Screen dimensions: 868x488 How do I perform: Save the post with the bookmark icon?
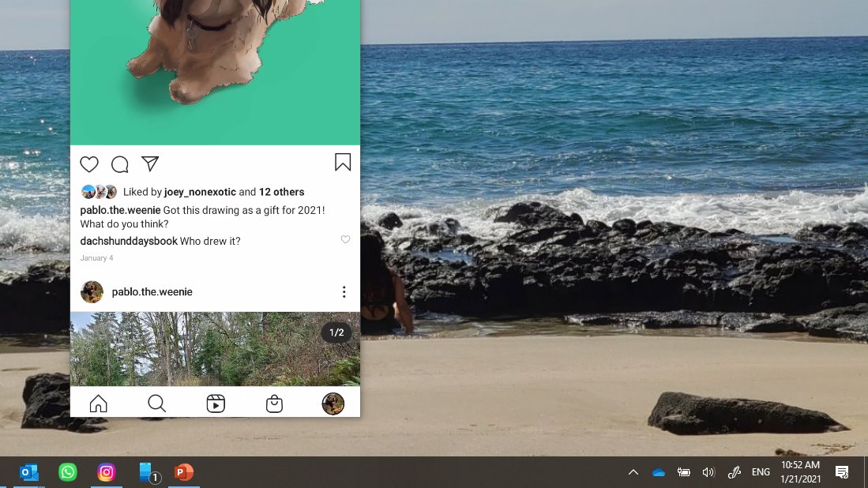point(343,162)
